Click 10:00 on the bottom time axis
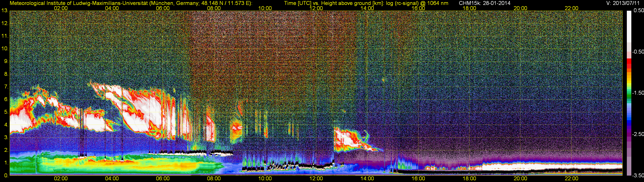The width and height of the screenshot is (644, 182). click(265, 179)
